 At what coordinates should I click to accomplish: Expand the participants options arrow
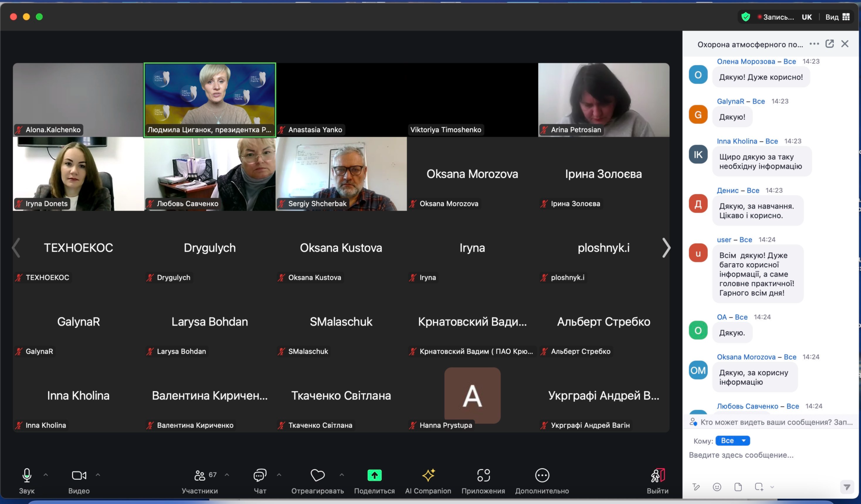click(x=227, y=474)
